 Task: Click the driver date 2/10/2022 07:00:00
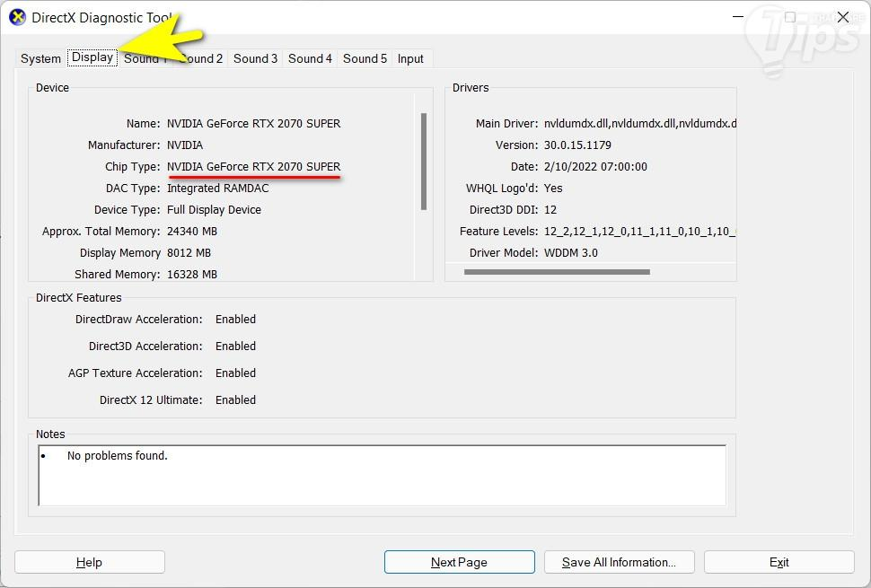coord(595,167)
